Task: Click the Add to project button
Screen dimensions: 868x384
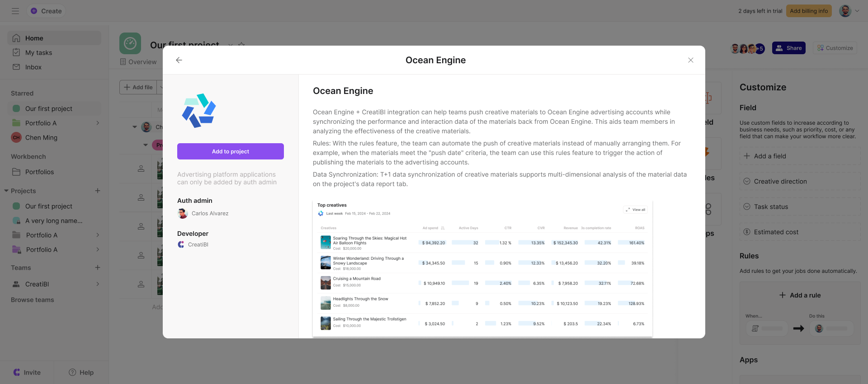Action: pyautogui.click(x=231, y=151)
